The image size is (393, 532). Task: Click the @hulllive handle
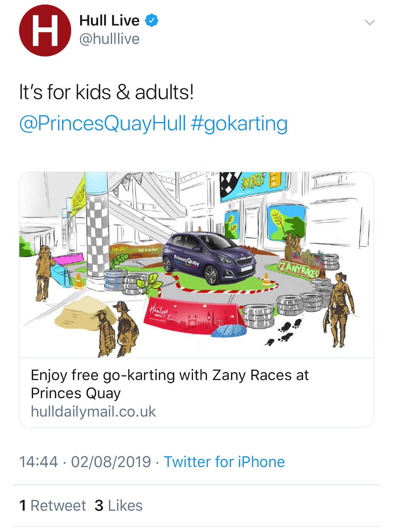(x=109, y=39)
